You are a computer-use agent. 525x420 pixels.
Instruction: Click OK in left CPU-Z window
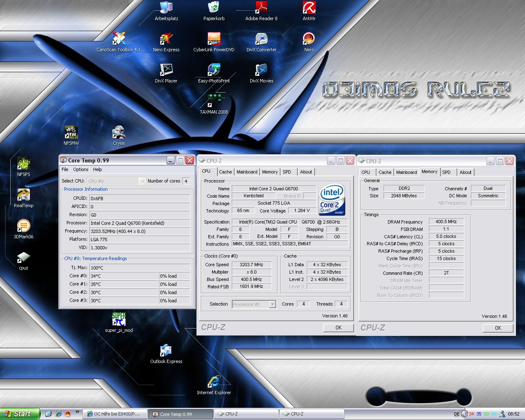(338, 327)
